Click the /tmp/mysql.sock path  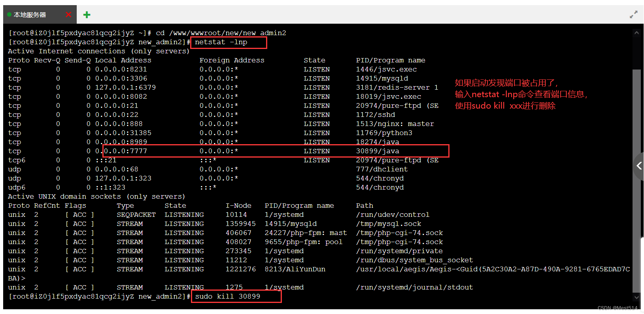pos(389,224)
